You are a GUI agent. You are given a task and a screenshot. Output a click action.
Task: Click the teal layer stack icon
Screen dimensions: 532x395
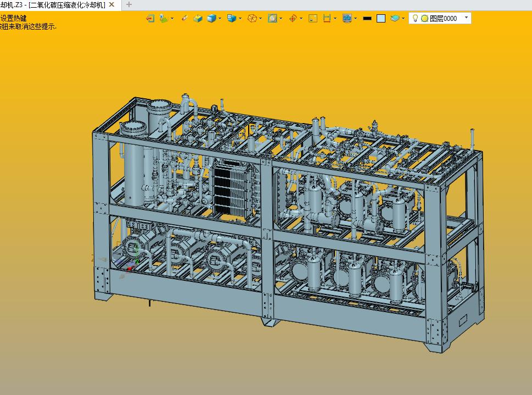395,18
